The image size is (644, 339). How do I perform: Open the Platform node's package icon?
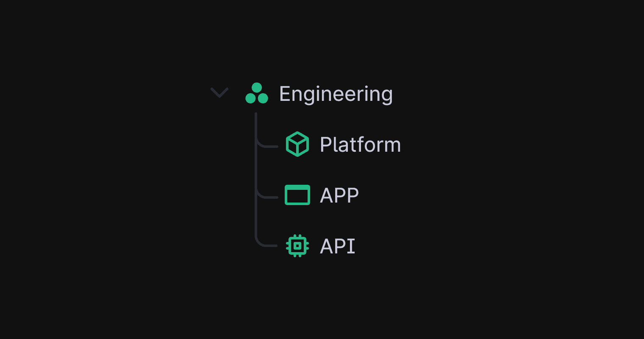click(297, 144)
